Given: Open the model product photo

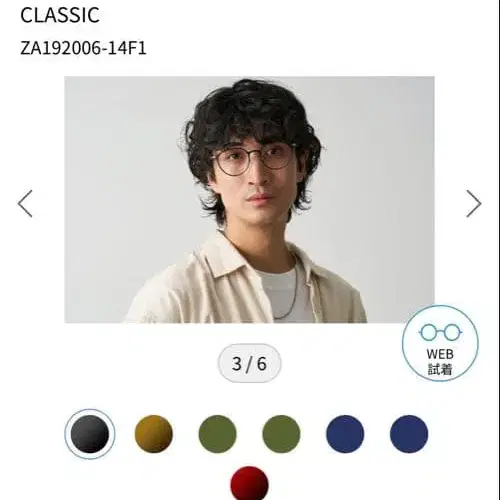Looking at the screenshot, I should coord(249,200).
